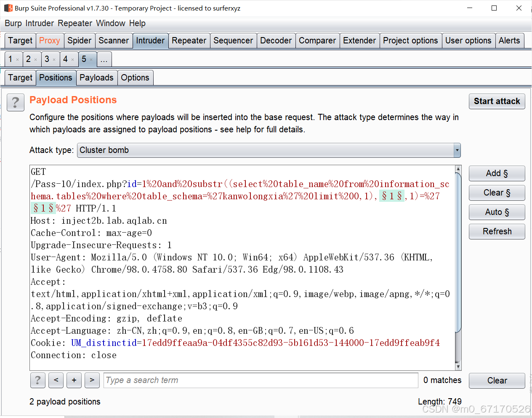Go to next search match arrow
This screenshot has width=532, height=418.
(92, 380)
